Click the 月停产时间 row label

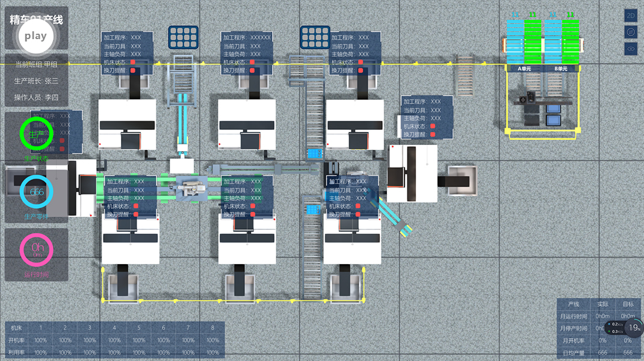574,328
